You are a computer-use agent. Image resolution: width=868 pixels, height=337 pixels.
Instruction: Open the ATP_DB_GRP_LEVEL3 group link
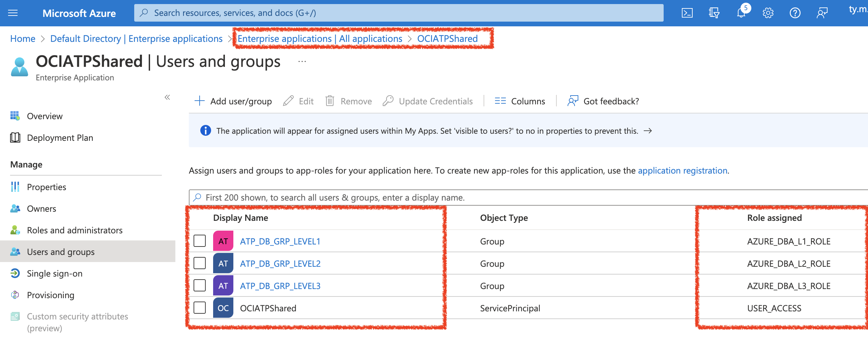280,286
